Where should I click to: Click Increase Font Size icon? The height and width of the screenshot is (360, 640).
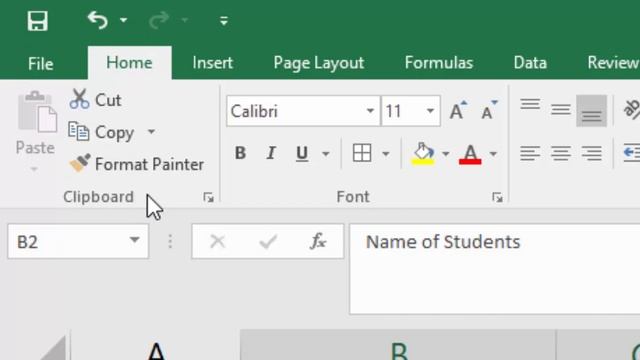point(458,110)
